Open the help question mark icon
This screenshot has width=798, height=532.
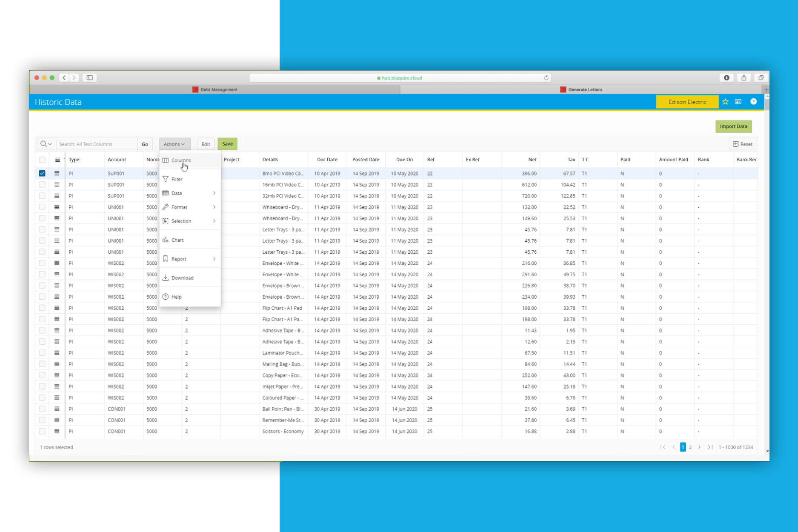coord(753,102)
